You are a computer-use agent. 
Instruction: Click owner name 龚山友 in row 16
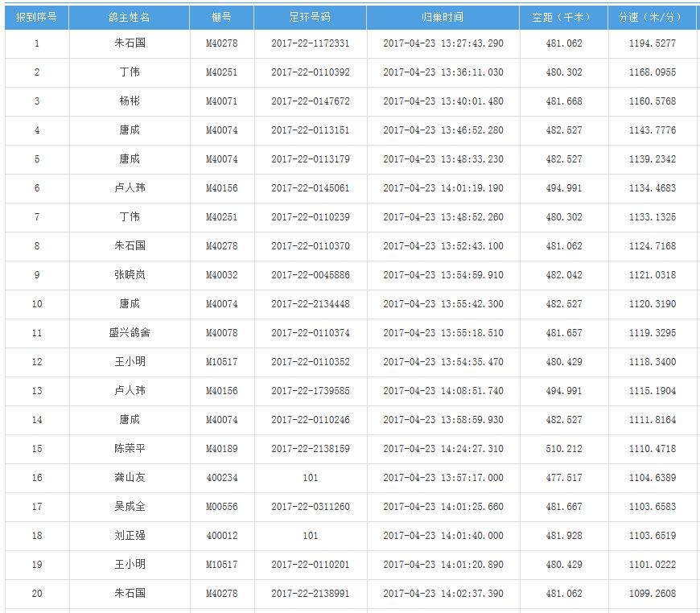(129, 478)
